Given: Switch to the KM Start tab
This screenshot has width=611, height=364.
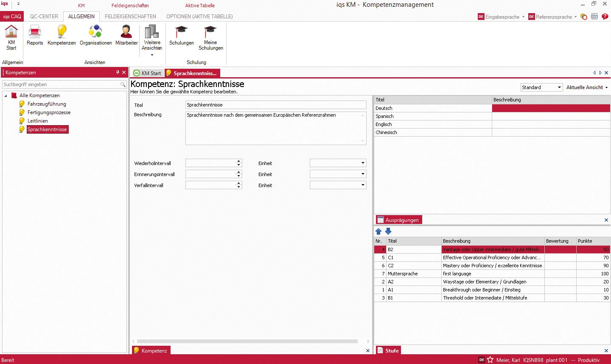Looking at the screenshot, I should 148,73.
